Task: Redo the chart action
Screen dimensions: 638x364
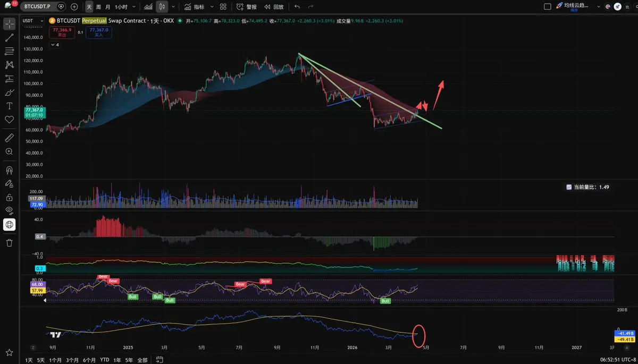Action: point(310,7)
